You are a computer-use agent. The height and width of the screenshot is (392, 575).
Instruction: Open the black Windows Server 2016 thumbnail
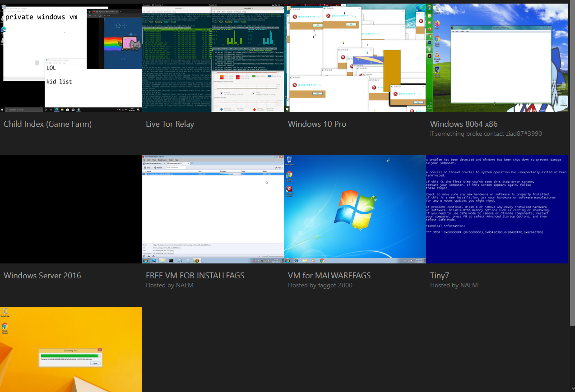coord(71,209)
